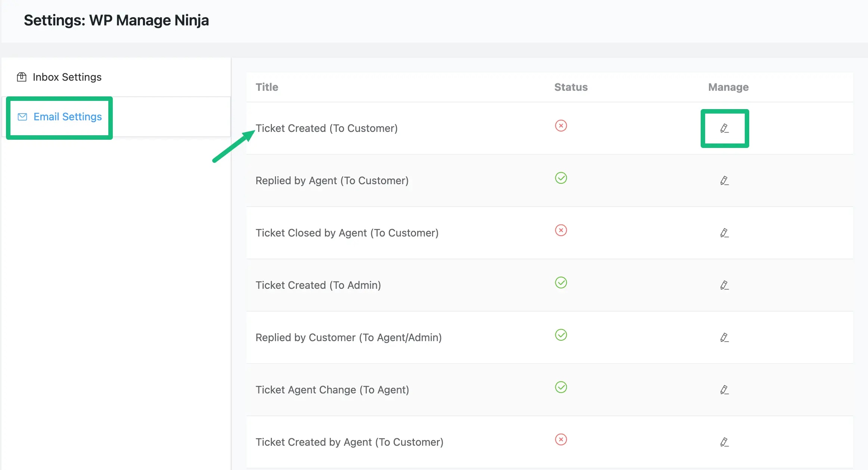Image resolution: width=868 pixels, height=470 pixels.
Task: Click the Email Settings envelope icon
Action: pos(22,117)
